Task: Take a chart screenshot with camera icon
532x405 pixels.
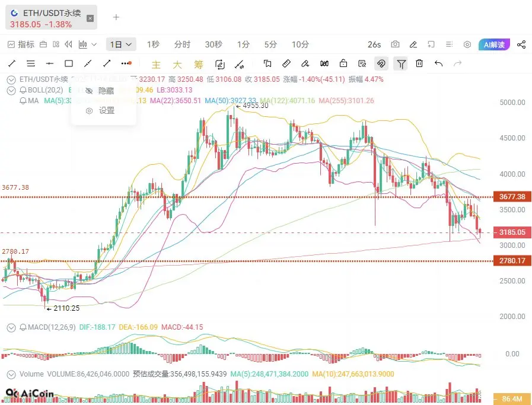Action: pyautogui.click(x=395, y=44)
